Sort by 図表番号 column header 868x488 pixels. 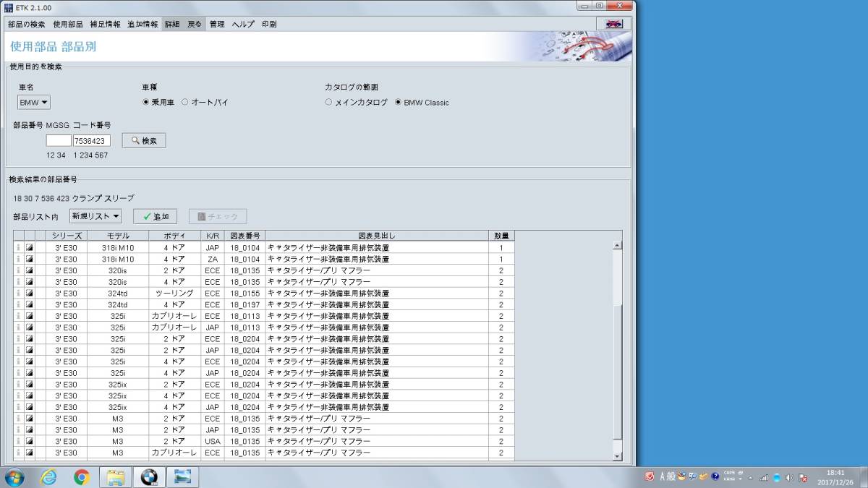tap(244, 236)
